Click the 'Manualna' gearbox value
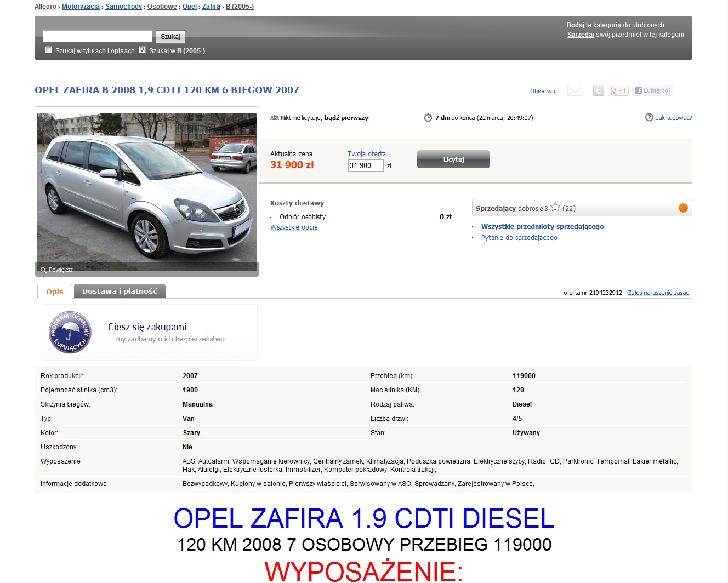 coord(197,404)
